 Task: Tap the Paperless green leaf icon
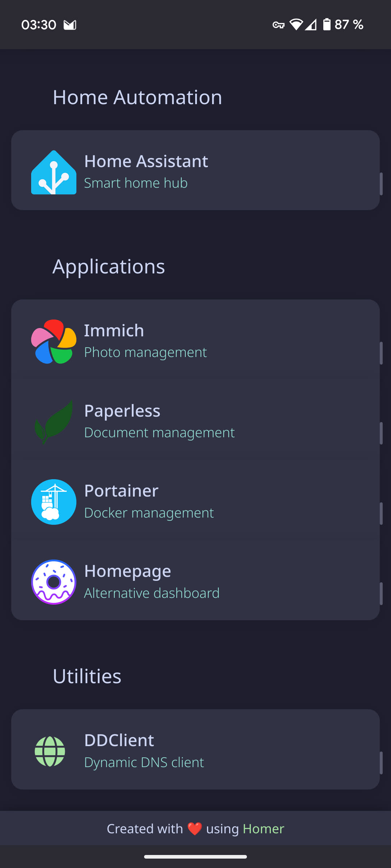tap(54, 422)
